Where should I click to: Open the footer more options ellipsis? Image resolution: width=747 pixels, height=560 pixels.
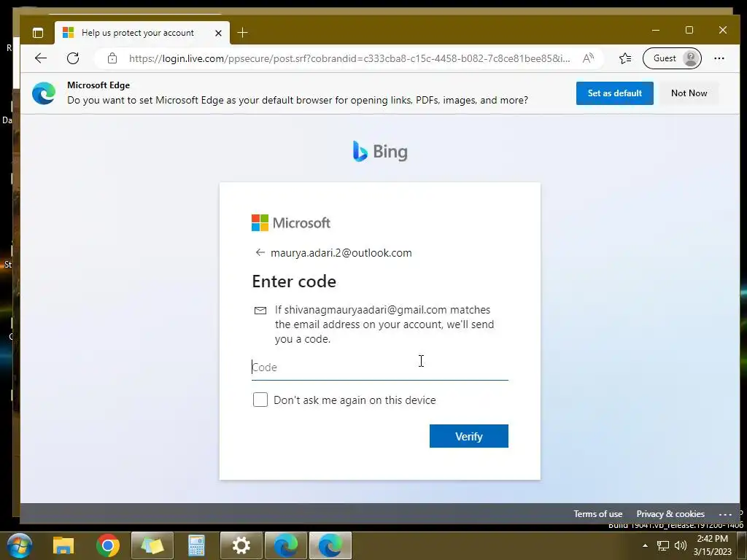tap(724, 514)
